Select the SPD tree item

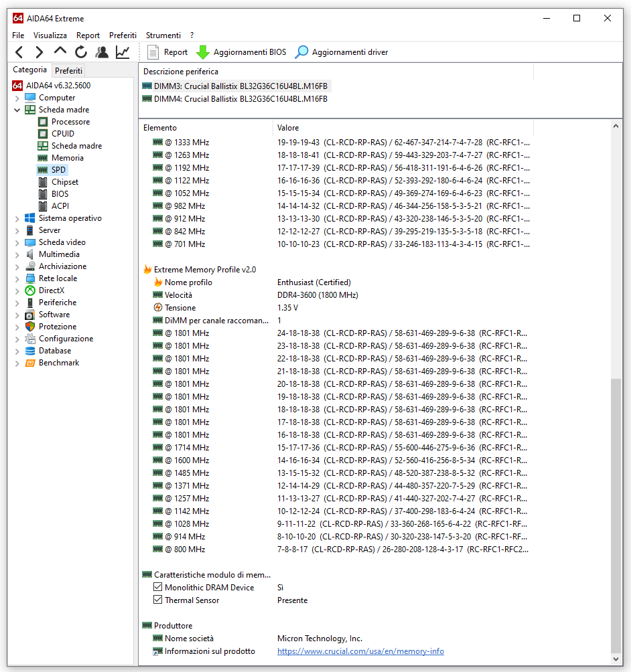pos(58,170)
